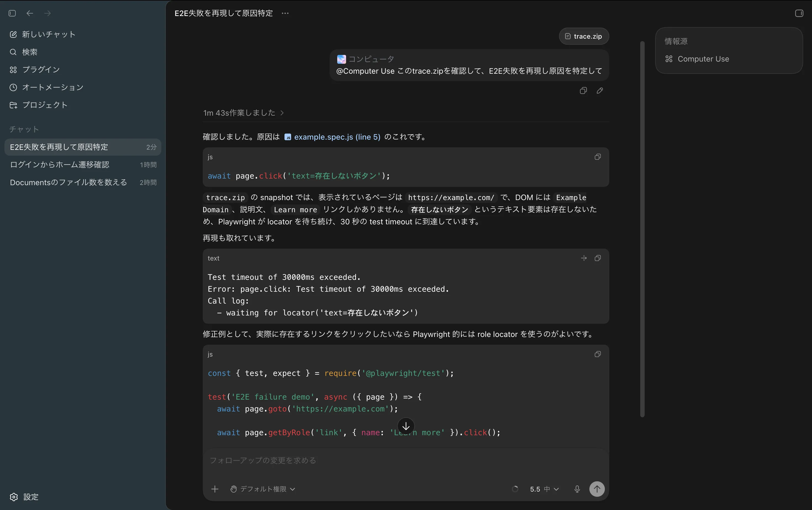Viewport: 812px width, 510px height.
Task: Expand the 1m 43s作業しました details
Action: (244, 113)
